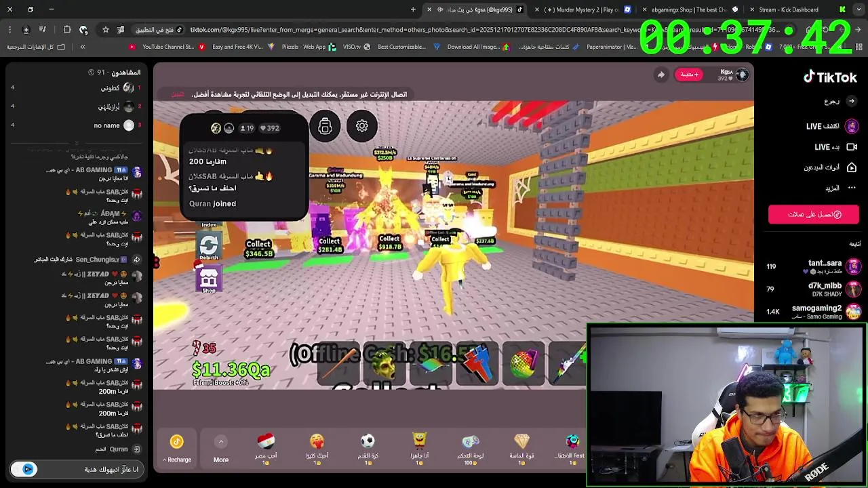Click the share arrow icon on stream
This screenshot has height=488, width=868.
[660, 75]
